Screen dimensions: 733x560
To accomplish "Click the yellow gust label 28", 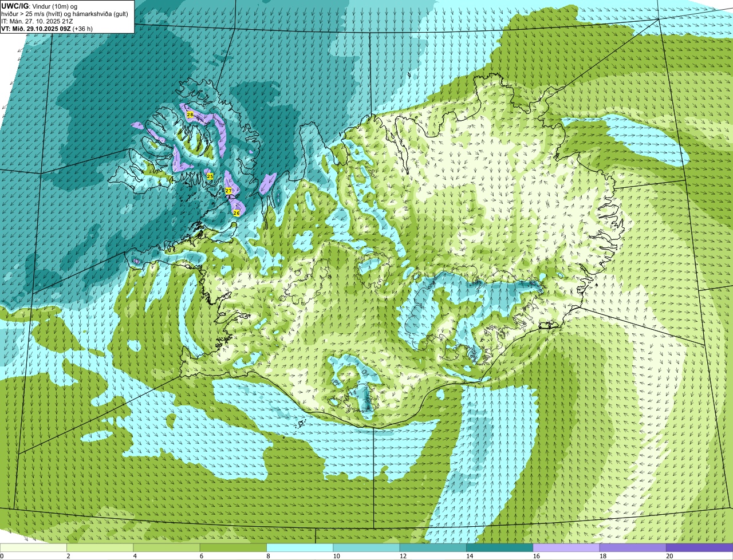I will point(190,115).
